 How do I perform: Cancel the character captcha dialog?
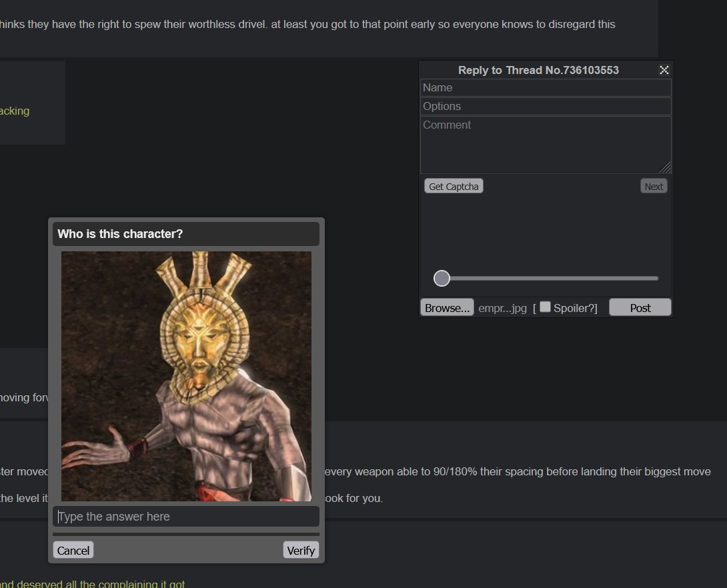pos(73,550)
